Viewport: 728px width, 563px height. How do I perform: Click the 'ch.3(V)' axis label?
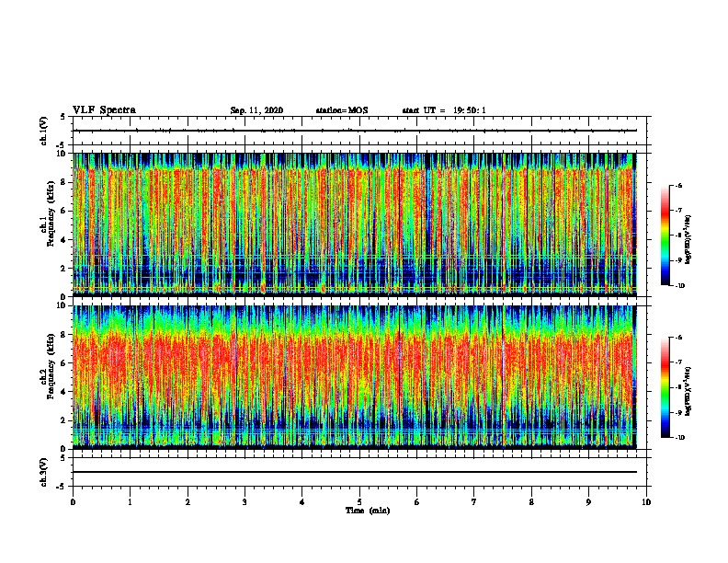pyautogui.click(x=44, y=472)
